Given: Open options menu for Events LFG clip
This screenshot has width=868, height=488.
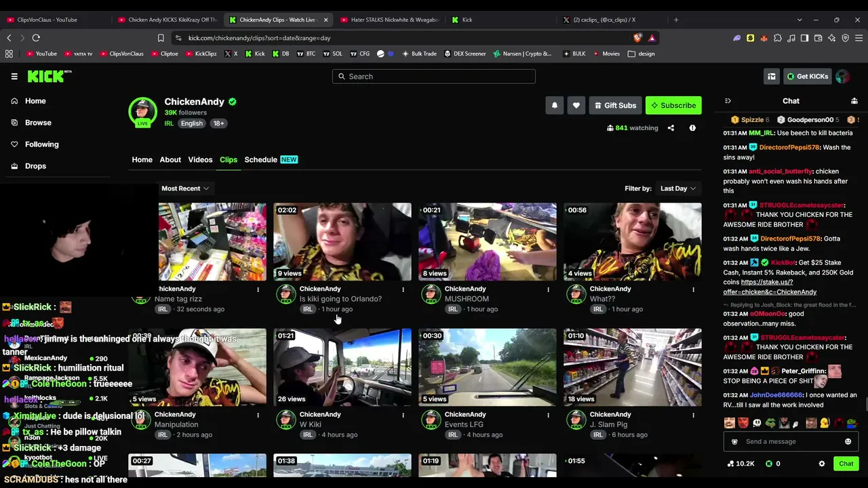Looking at the screenshot, I should pyautogui.click(x=548, y=415).
